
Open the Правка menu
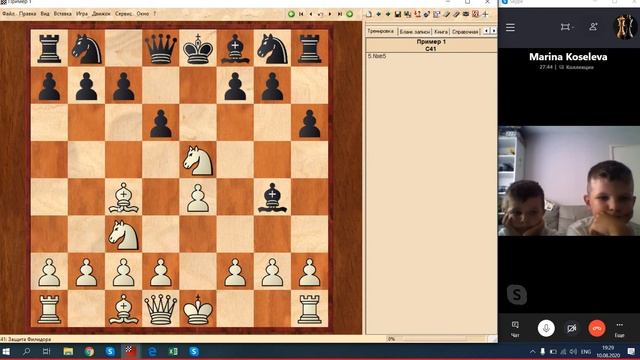(27, 14)
